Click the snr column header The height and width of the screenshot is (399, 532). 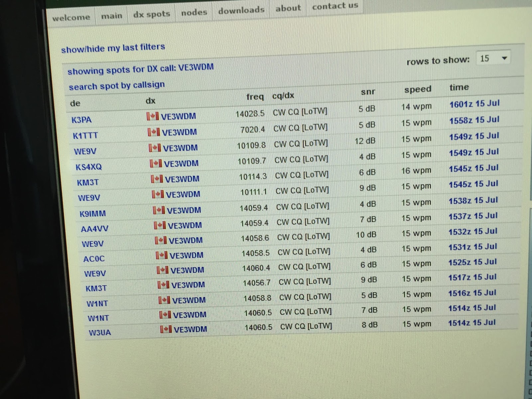368,92
